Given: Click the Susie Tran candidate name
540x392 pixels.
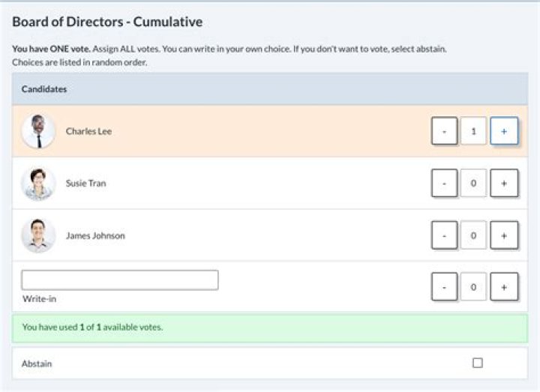Looking at the screenshot, I should pos(85,184).
